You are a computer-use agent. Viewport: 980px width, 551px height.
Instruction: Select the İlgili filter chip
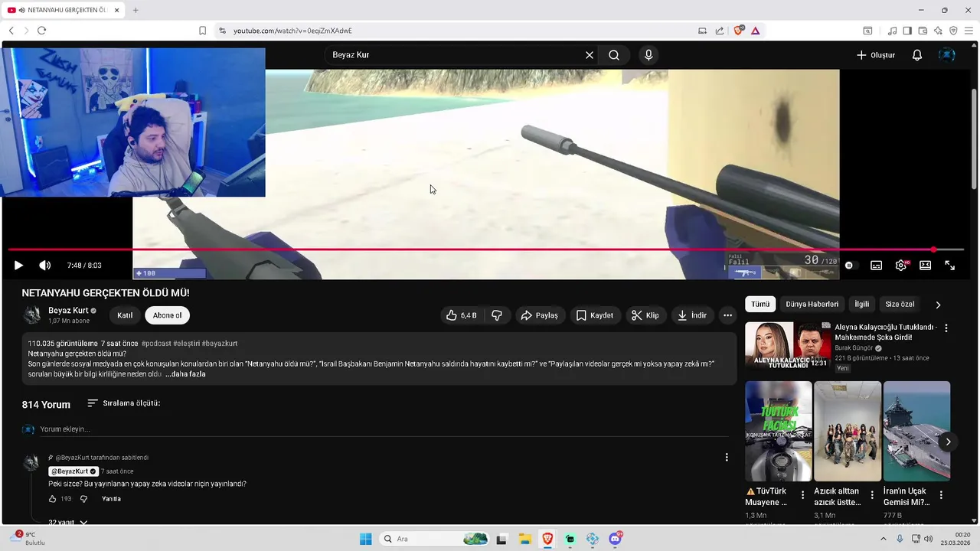pos(862,304)
